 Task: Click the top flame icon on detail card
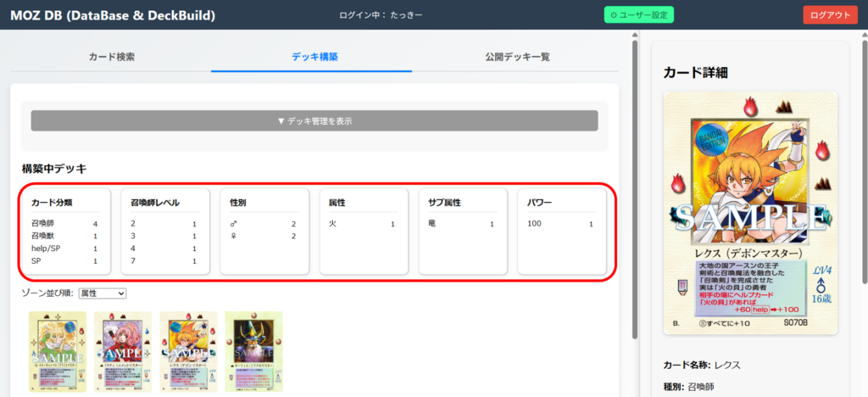pyautogui.click(x=749, y=106)
